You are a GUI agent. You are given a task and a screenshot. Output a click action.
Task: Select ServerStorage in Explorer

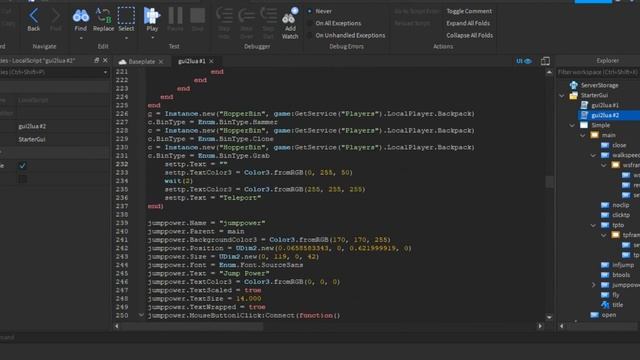(x=599, y=85)
